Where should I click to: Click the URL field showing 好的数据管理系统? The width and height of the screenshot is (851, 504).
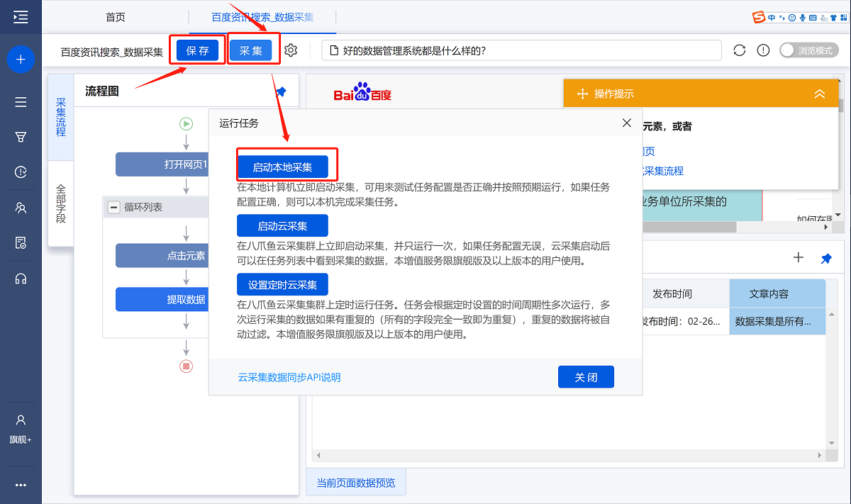point(521,50)
